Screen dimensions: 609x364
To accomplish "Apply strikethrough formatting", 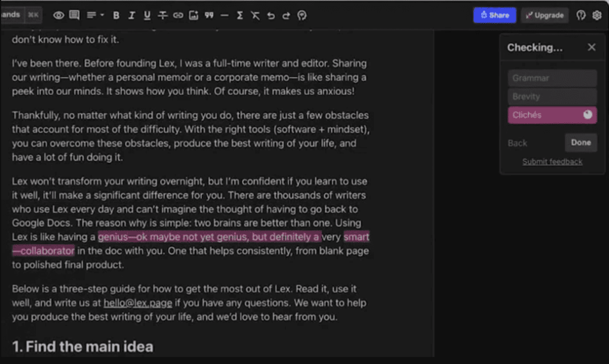I will [162, 15].
